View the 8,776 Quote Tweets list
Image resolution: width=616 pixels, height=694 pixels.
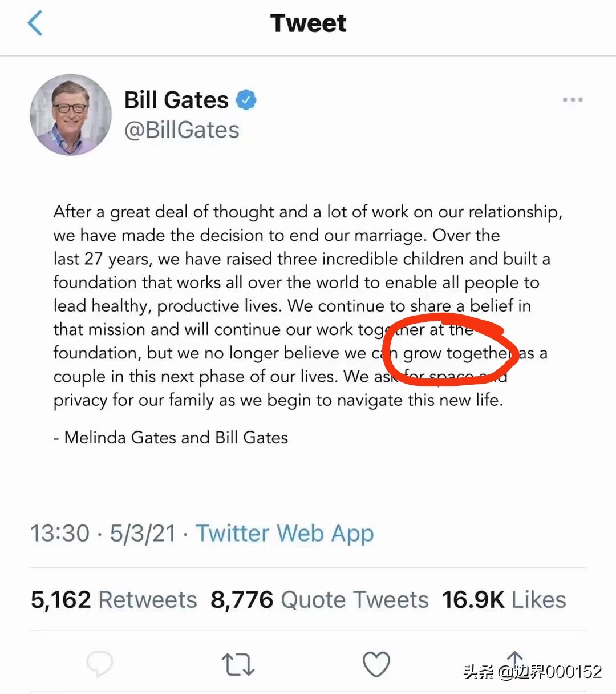click(319, 600)
